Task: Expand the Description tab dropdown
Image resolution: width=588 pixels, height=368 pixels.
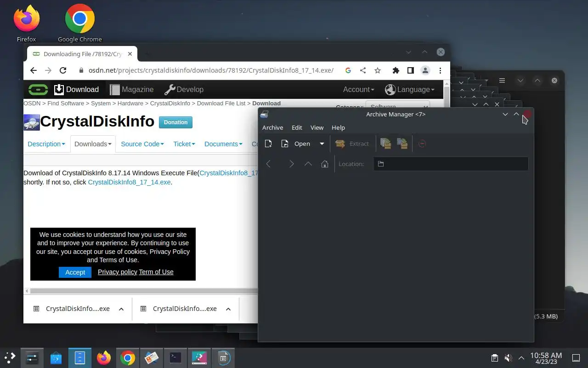Action: [x=46, y=144]
